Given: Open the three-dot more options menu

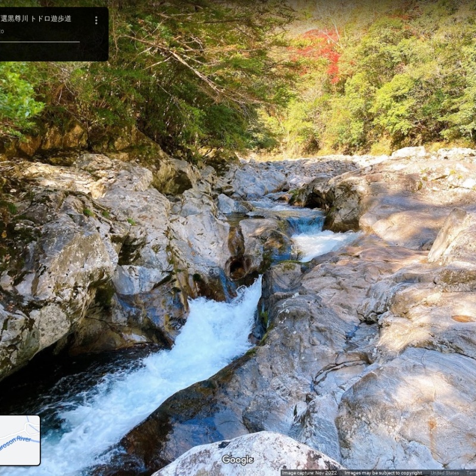Looking at the screenshot, I should point(96,20).
